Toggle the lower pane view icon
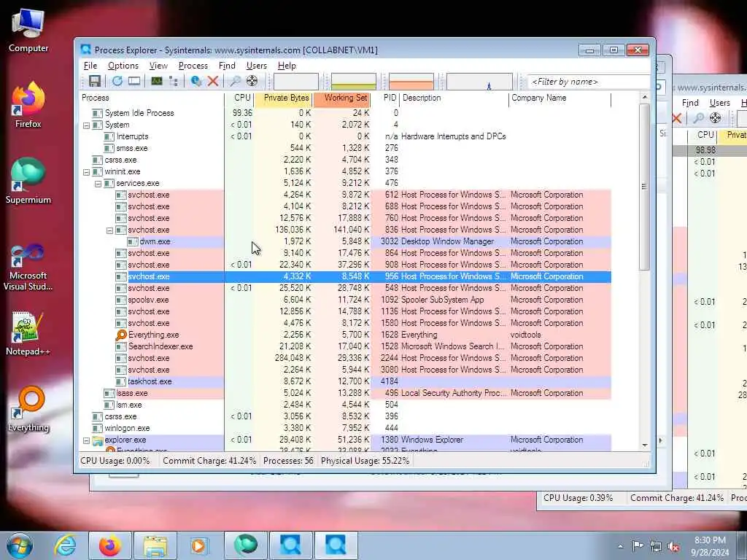This screenshot has width=747, height=560. click(x=134, y=81)
